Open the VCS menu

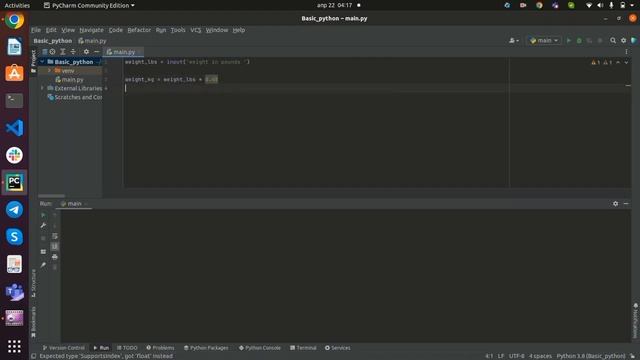coord(196,30)
